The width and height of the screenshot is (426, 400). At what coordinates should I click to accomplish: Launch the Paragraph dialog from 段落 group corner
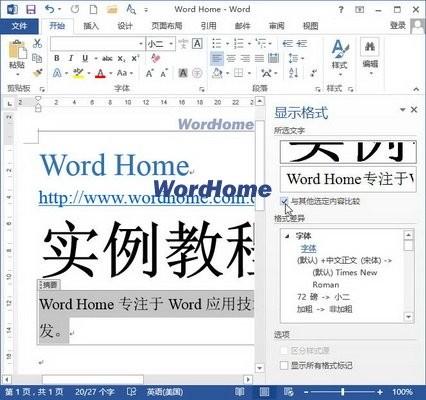tap(318, 89)
